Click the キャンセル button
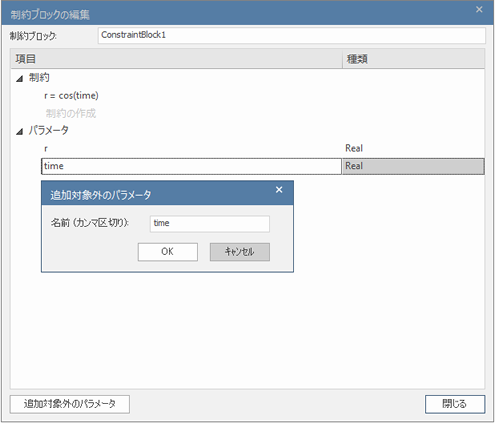 [x=240, y=252]
